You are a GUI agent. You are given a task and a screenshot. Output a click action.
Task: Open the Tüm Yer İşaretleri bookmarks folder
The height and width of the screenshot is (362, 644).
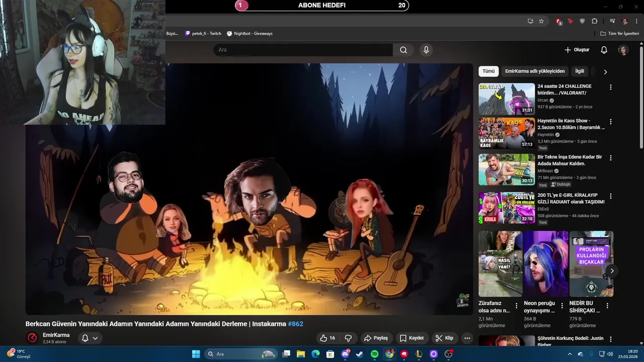[619, 33]
